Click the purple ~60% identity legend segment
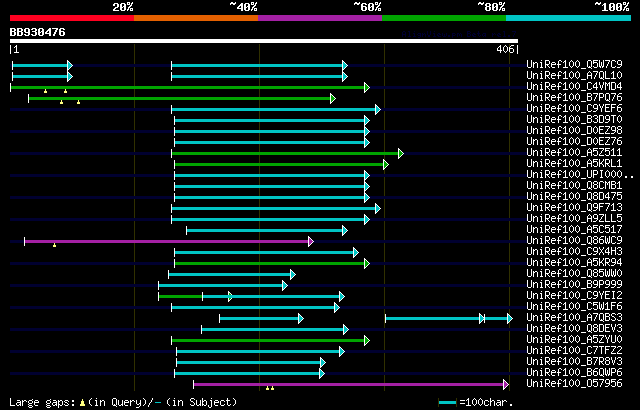This screenshot has height=410, width=640. 320,18
